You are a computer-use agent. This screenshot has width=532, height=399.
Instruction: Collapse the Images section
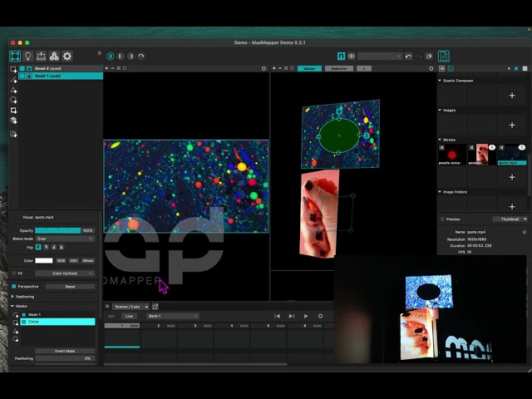(440, 111)
